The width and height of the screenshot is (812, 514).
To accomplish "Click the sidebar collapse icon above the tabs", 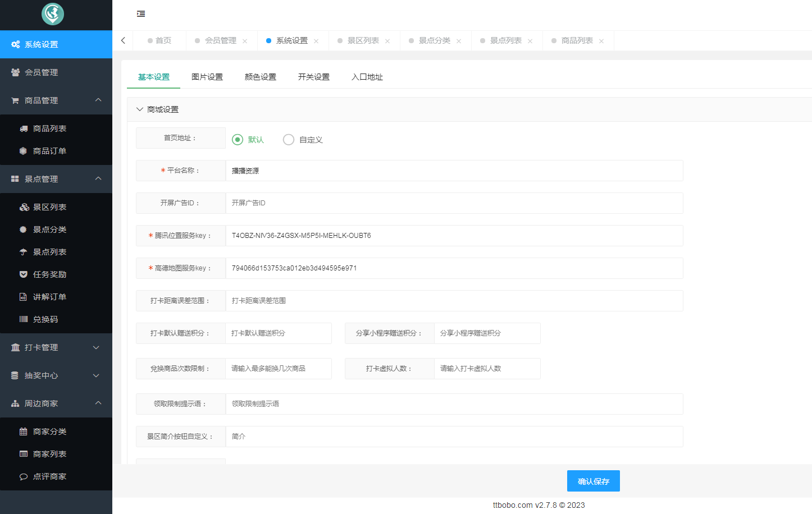I will pos(141,14).
